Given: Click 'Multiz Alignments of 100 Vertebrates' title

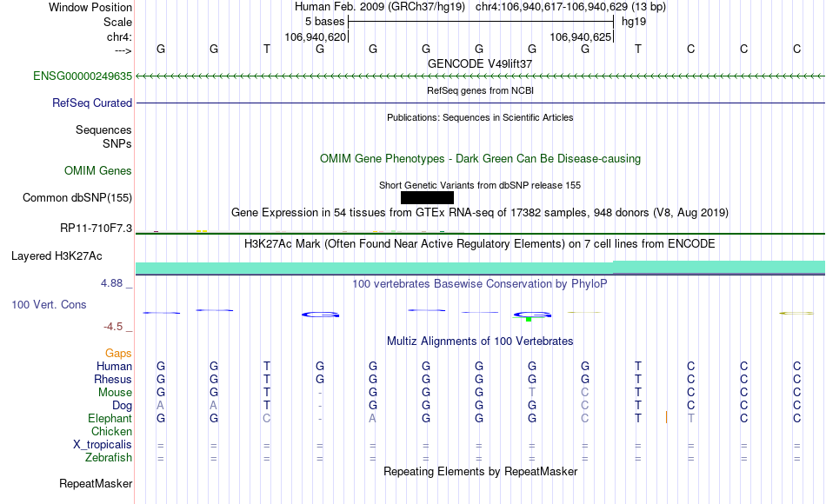Looking at the screenshot, I should [480, 342].
